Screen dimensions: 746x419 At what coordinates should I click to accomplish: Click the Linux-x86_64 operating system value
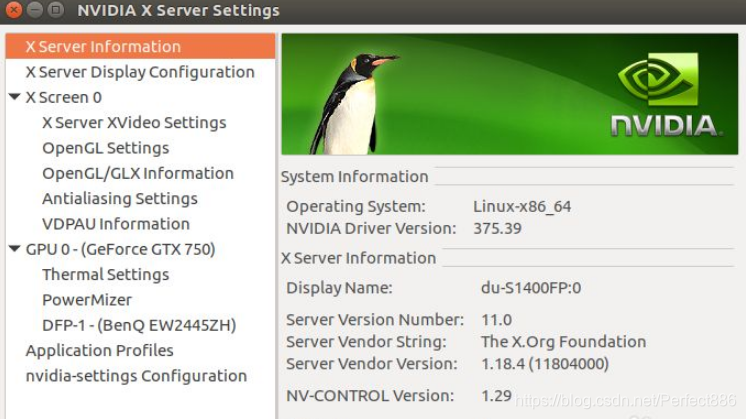pyautogui.click(x=522, y=206)
